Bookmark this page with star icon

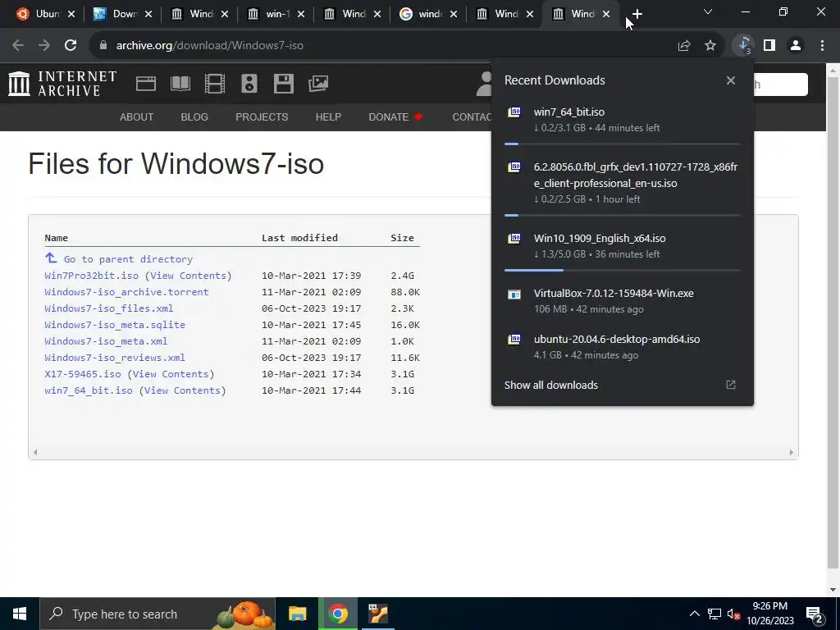710,46
